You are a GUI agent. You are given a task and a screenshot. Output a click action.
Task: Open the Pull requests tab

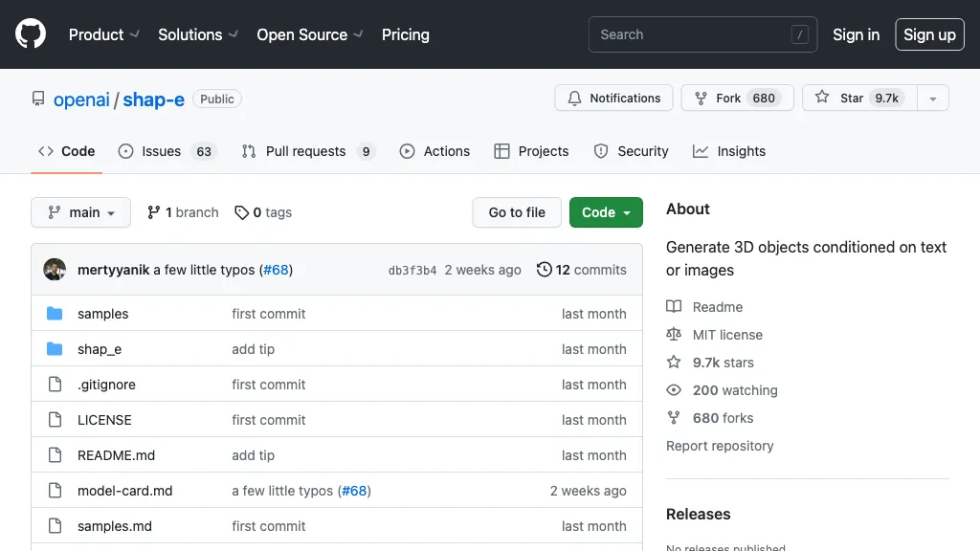(x=307, y=151)
